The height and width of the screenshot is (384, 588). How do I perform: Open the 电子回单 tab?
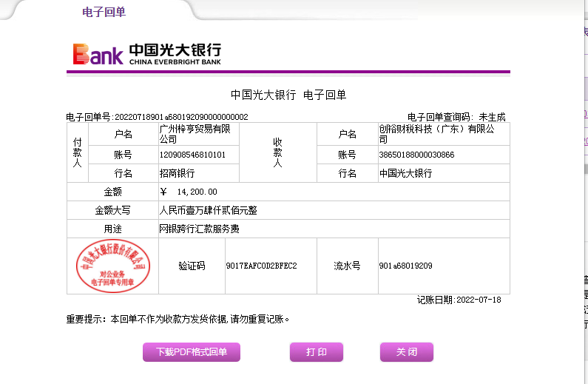104,12
